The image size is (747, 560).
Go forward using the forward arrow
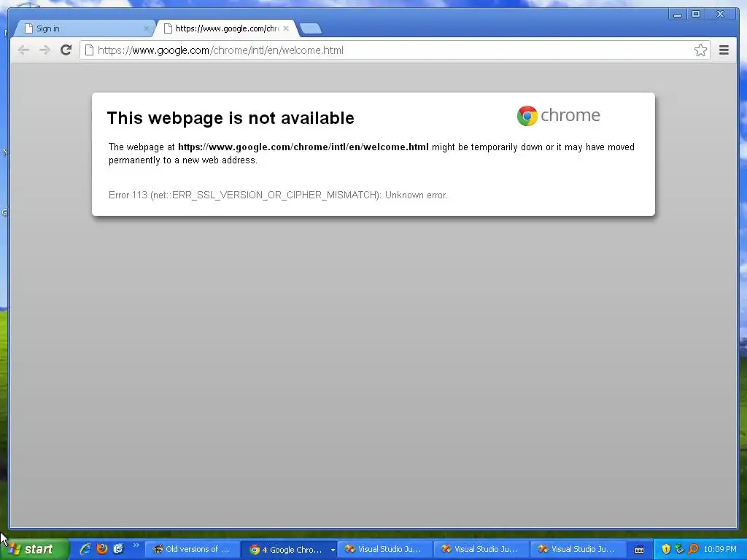[x=44, y=50]
